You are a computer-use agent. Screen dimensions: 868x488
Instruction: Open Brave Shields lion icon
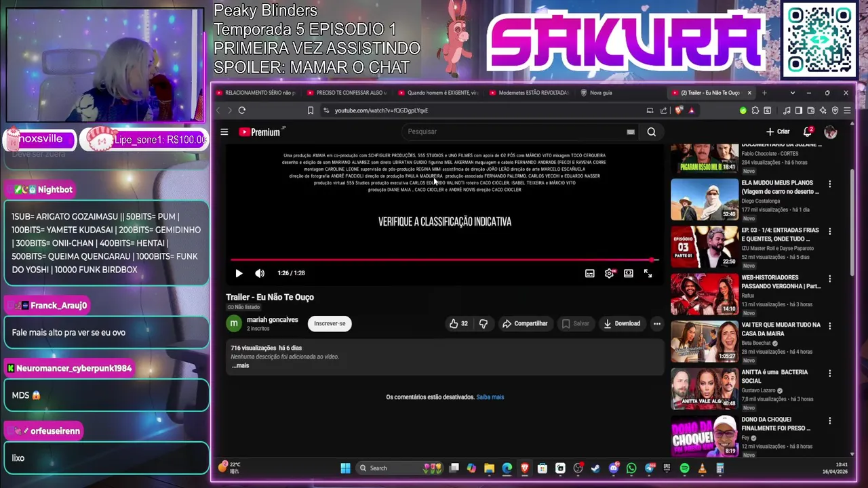tap(679, 110)
